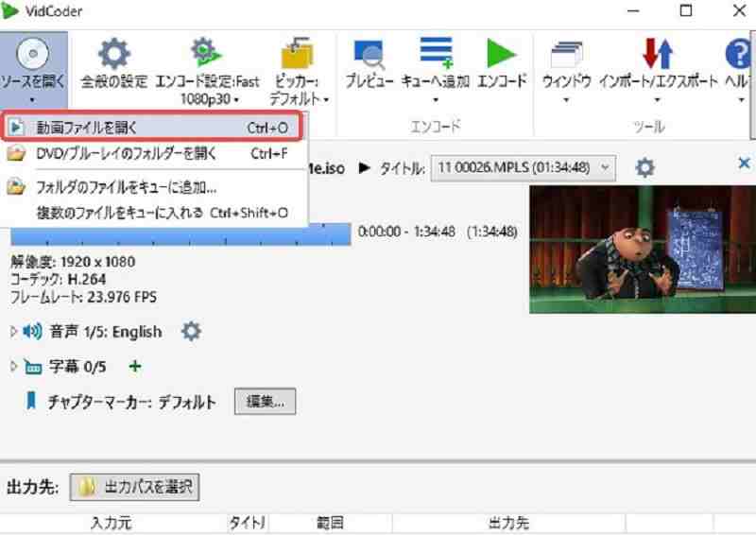Click the フレームレート: 23.976 FPS text
756x535 pixels.
[84, 297]
